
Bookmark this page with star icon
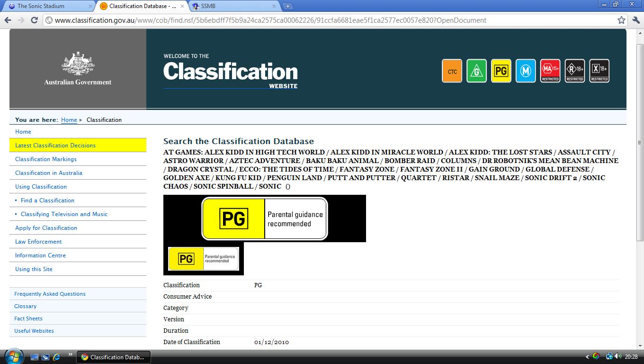click(621, 20)
